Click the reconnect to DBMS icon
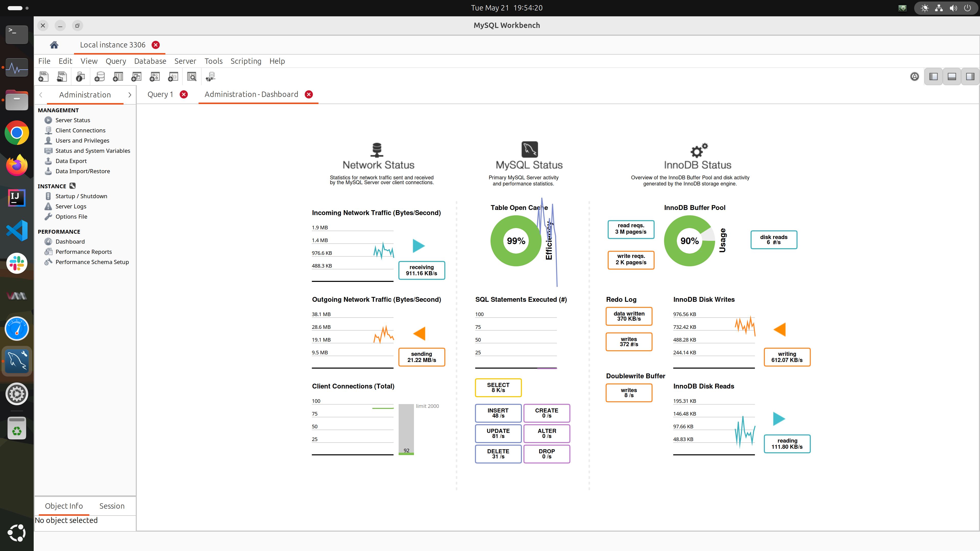The width and height of the screenshot is (980, 551). [x=210, y=77]
